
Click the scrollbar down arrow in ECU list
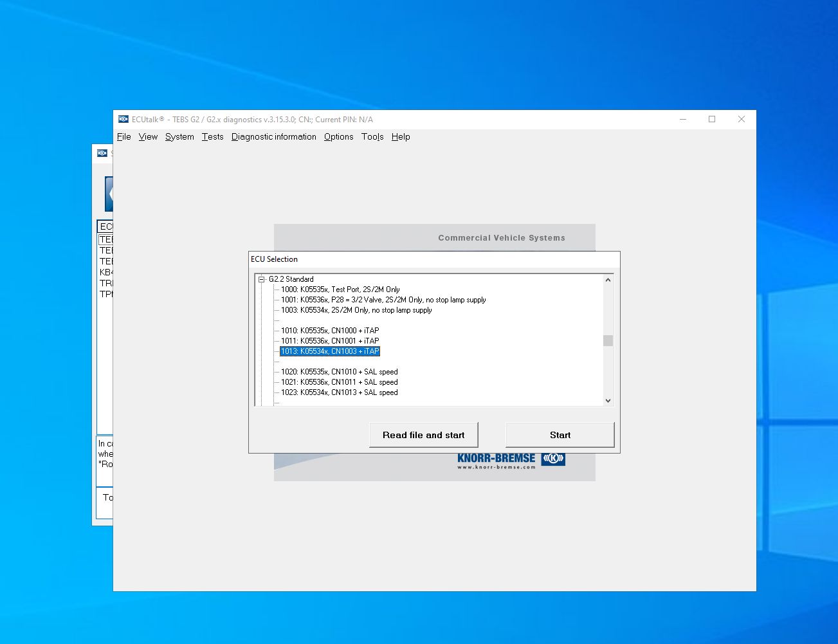607,400
